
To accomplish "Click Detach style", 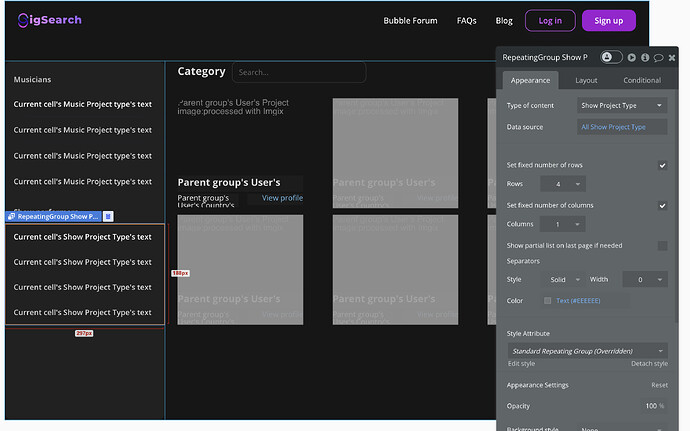I will point(649,364).
